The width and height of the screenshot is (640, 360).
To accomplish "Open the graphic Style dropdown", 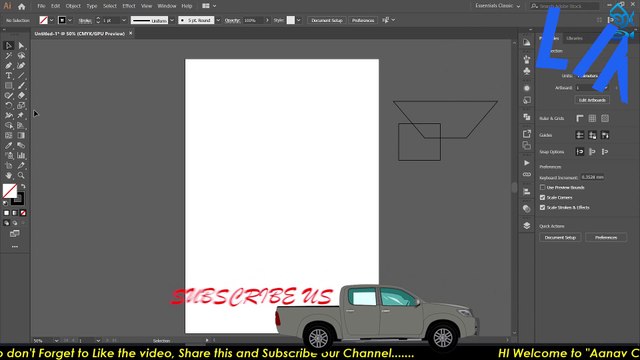I will 299,20.
